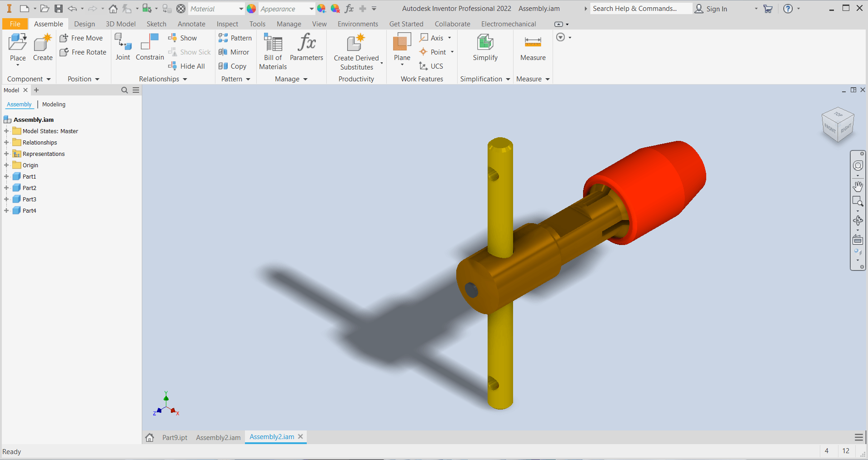
Task: Open the File menu
Action: point(15,24)
